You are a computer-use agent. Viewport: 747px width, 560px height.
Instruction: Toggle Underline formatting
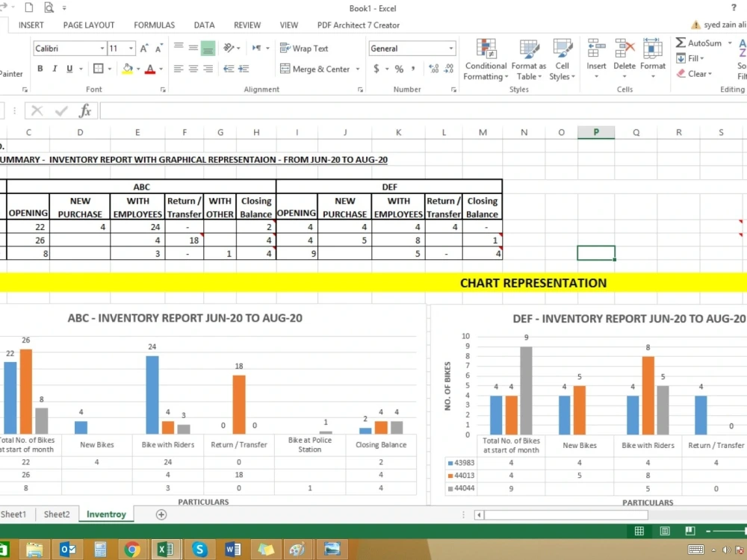(69, 69)
